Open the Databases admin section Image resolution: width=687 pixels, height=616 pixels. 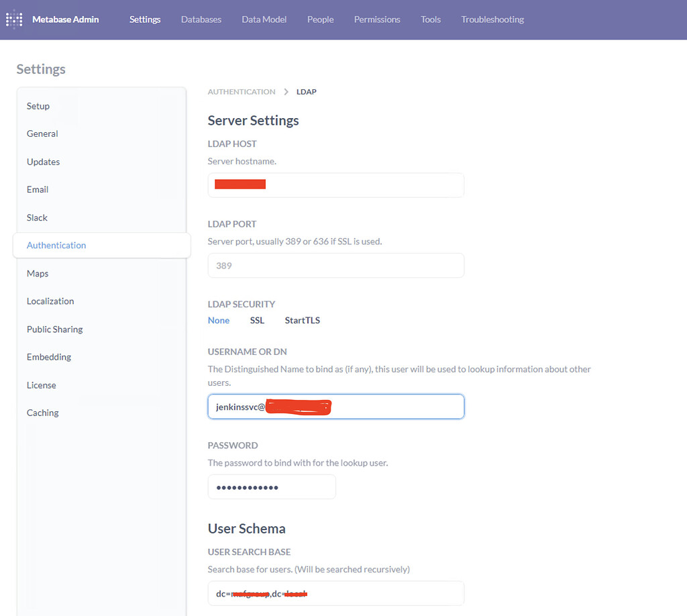(201, 19)
